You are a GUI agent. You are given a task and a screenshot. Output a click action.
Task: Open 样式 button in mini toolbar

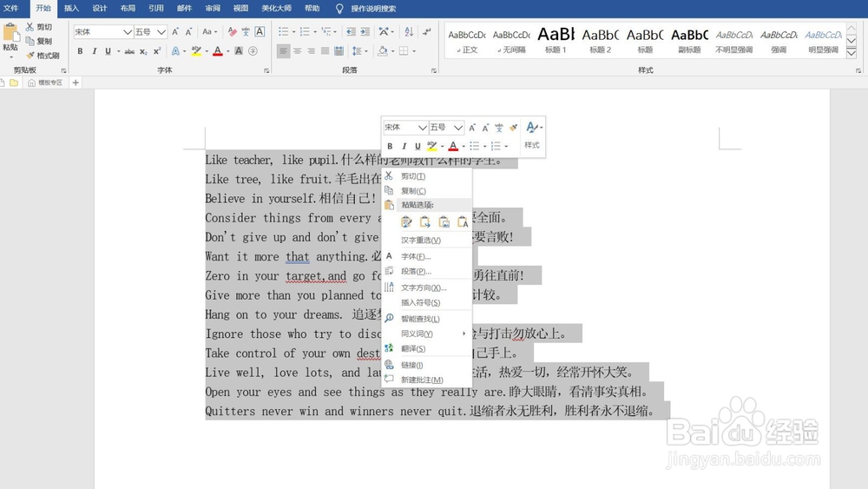pyautogui.click(x=533, y=136)
